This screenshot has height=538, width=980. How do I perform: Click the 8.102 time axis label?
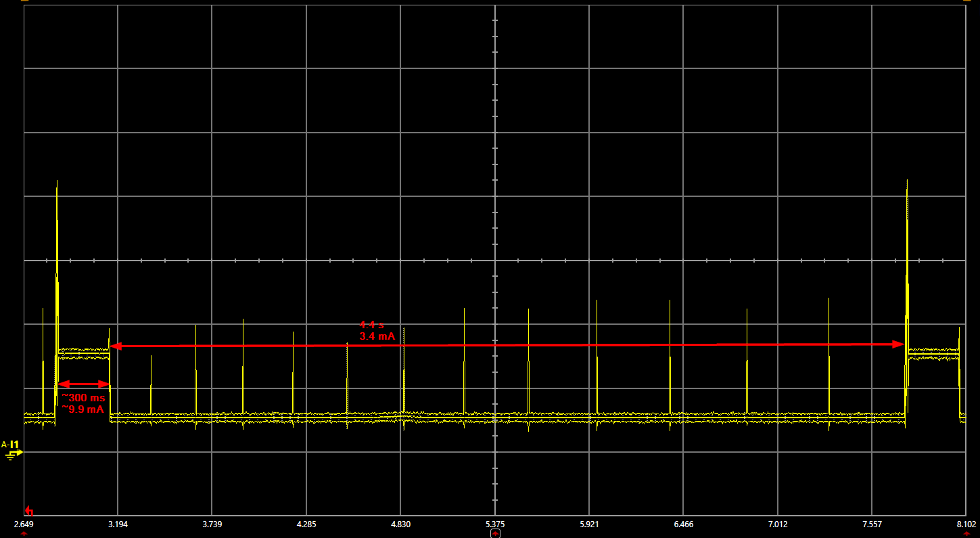(965, 524)
